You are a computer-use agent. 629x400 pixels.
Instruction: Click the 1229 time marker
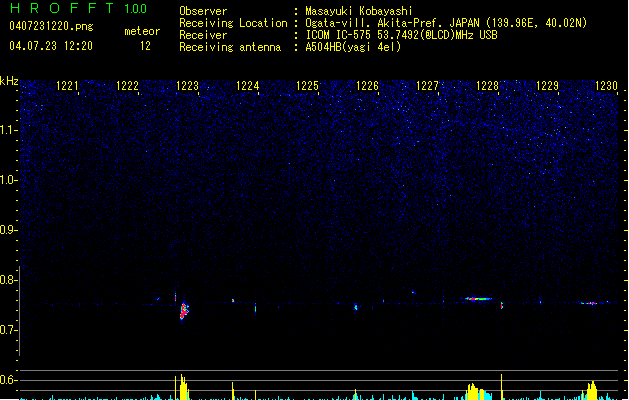548,86
